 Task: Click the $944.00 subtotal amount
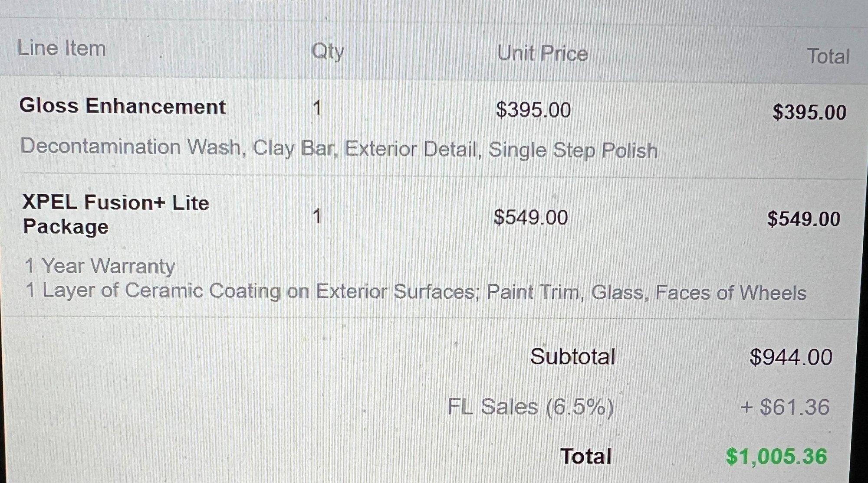point(791,358)
